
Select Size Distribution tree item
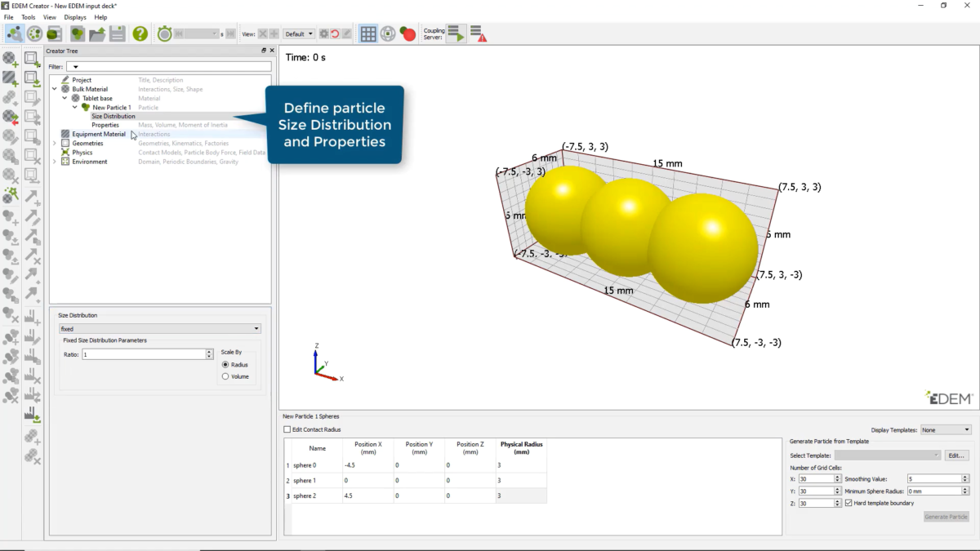(114, 116)
